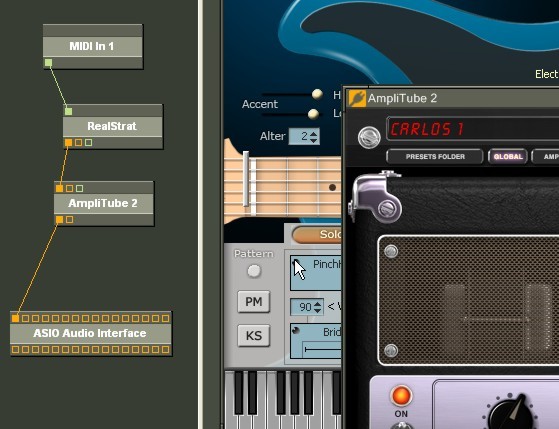Increase the Alter value with the up arrow
Viewport: 559px width, 429px height.
pyautogui.click(x=313, y=133)
